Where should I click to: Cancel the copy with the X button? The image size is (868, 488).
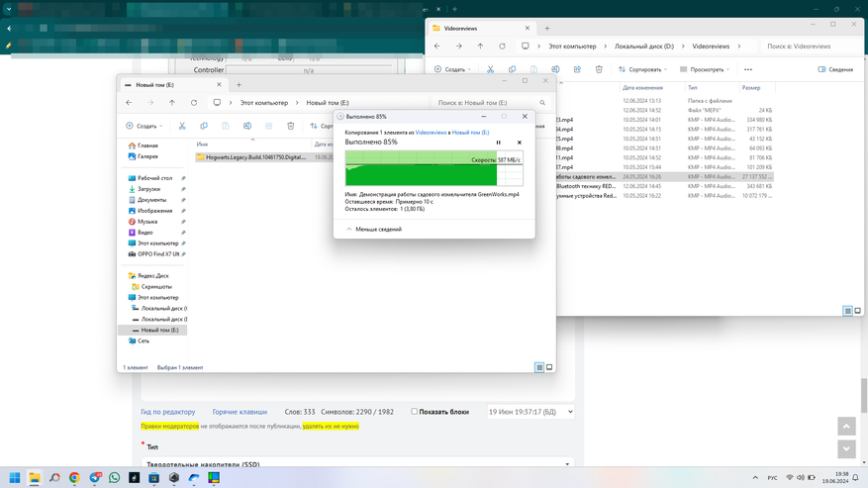click(x=519, y=143)
